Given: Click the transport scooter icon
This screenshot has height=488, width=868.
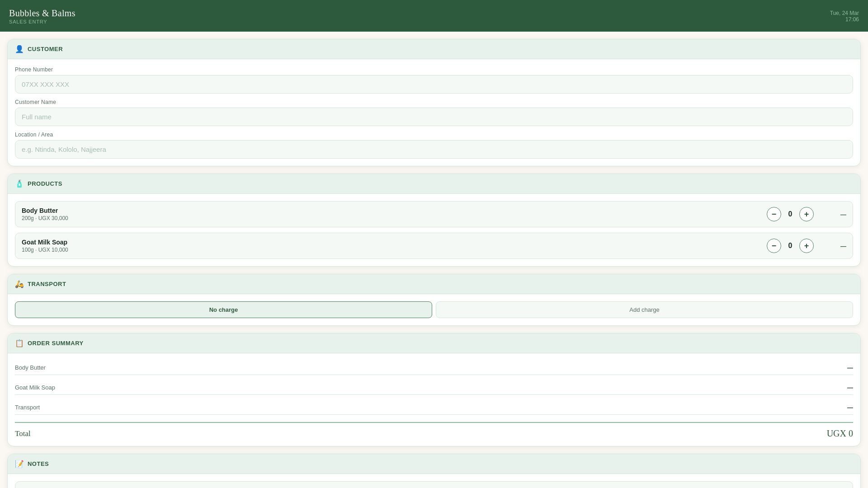Looking at the screenshot, I should (19, 284).
